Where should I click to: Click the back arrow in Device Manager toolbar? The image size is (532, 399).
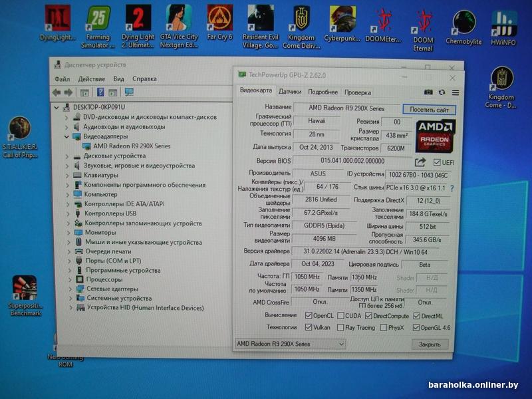[57, 92]
